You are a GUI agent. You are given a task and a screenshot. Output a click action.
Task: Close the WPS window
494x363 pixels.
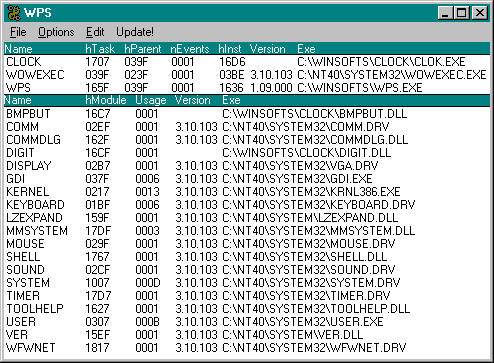pos(479,13)
